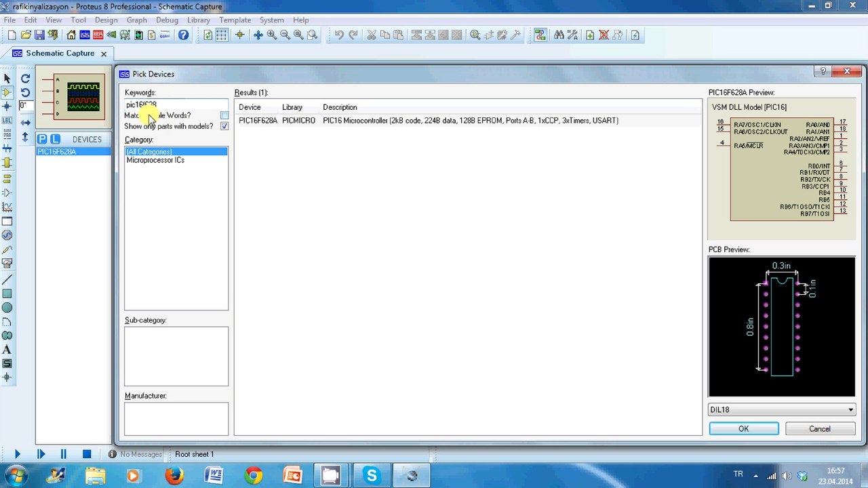
Task: Select the Microprocessor ICs category
Action: (x=155, y=160)
